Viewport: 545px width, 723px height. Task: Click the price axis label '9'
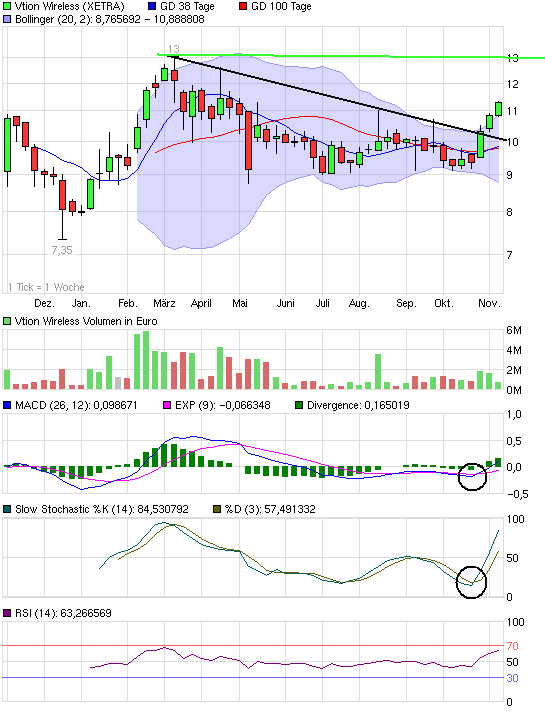tap(509, 175)
